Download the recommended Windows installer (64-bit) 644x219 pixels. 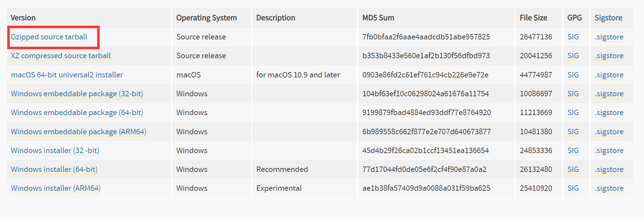point(54,169)
